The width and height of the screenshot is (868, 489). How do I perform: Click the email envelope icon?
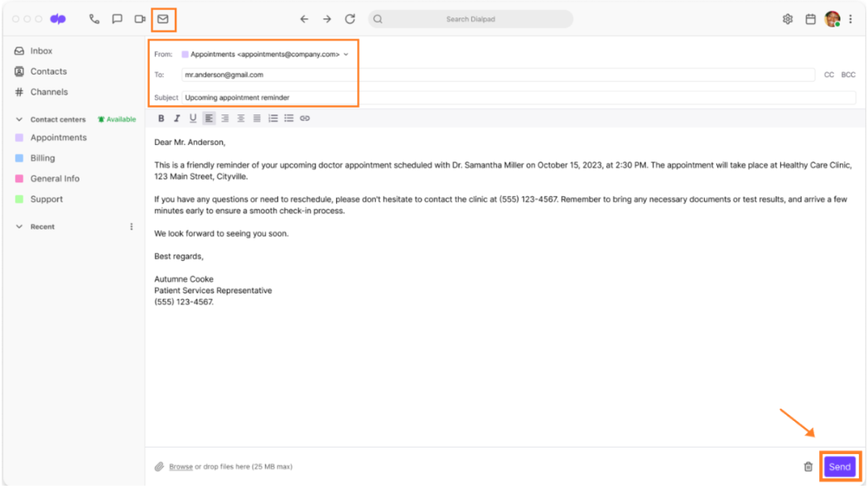tap(162, 19)
